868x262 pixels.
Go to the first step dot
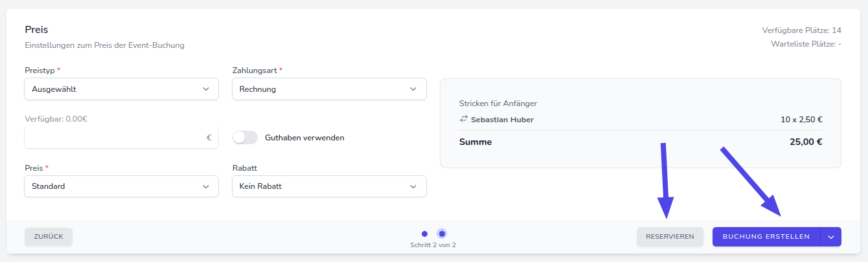point(424,234)
